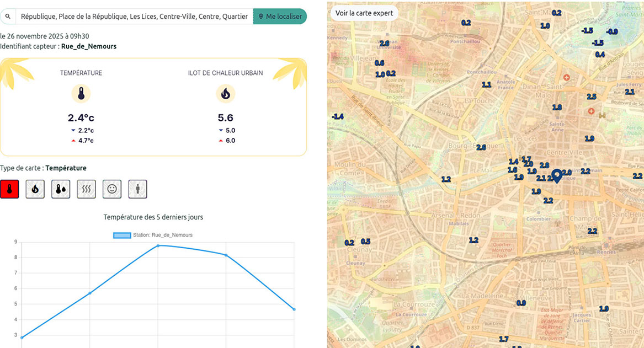Click the flame icon under Ilot de Chaleur

[x=225, y=94]
